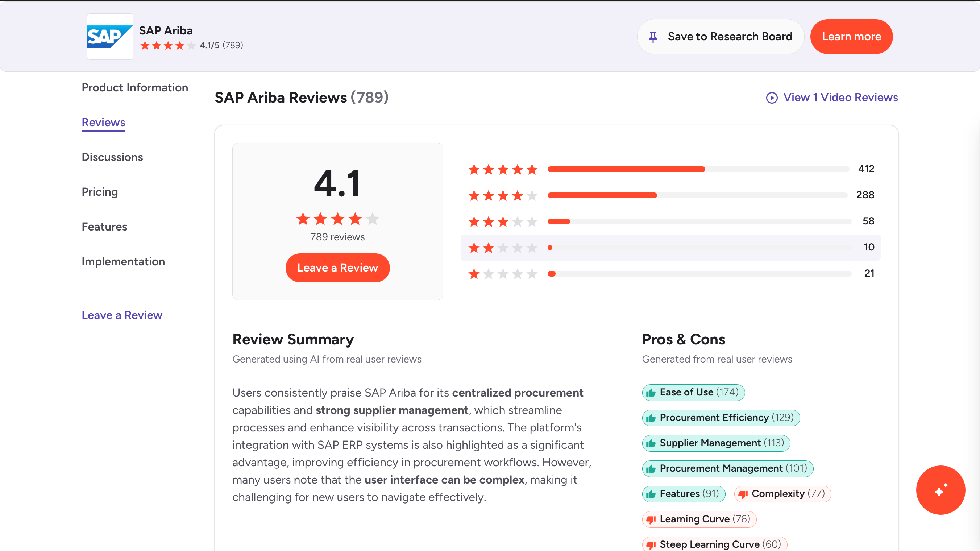The width and height of the screenshot is (980, 551).
Task: Click the play circle icon for video reviews
Action: (772, 98)
